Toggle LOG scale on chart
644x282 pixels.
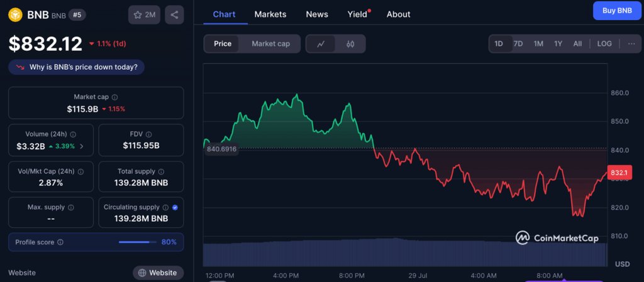pyautogui.click(x=604, y=44)
